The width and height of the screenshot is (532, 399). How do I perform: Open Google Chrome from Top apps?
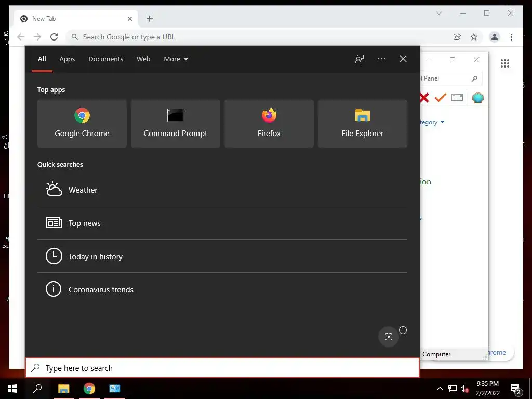pos(82,124)
